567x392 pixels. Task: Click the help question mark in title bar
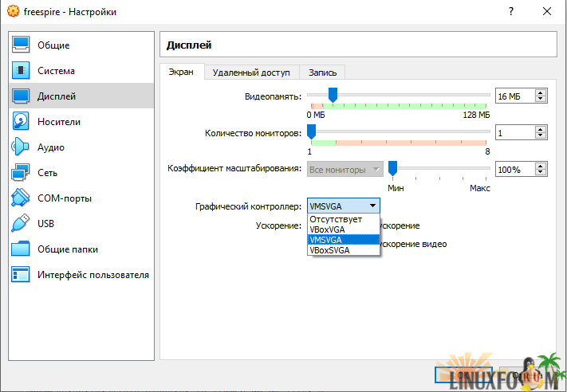pyautogui.click(x=510, y=12)
